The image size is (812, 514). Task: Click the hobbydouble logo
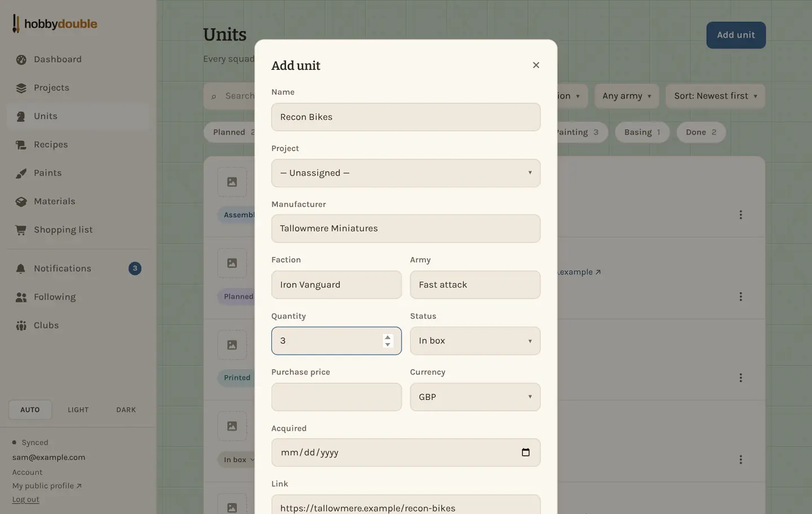tap(55, 24)
